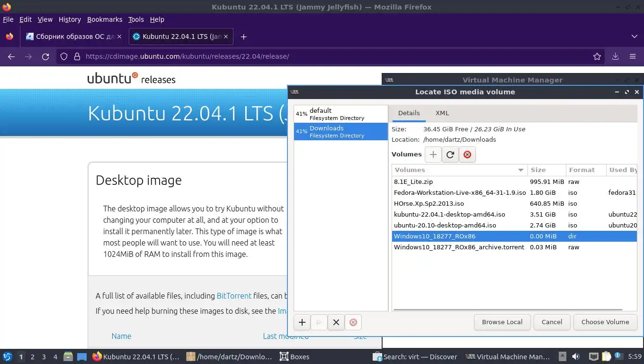Open the Tools menu
The height and width of the screenshot is (364, 644).
[136, 19]
